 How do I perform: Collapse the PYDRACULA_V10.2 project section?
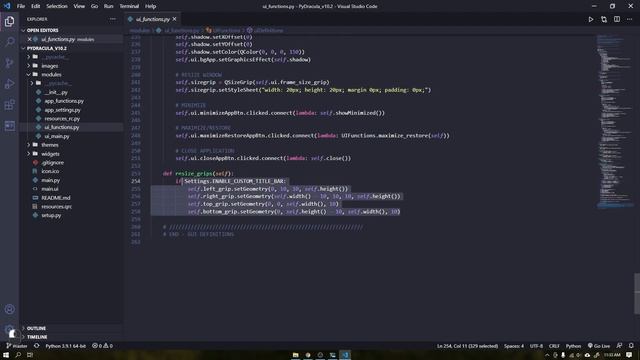pos(47,48)
